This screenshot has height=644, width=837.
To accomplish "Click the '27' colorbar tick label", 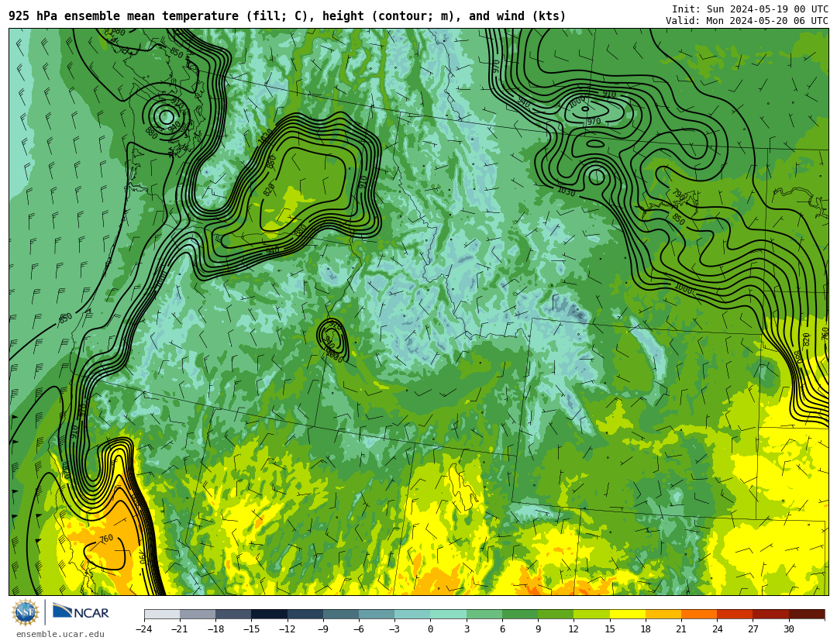I will 753,629.
